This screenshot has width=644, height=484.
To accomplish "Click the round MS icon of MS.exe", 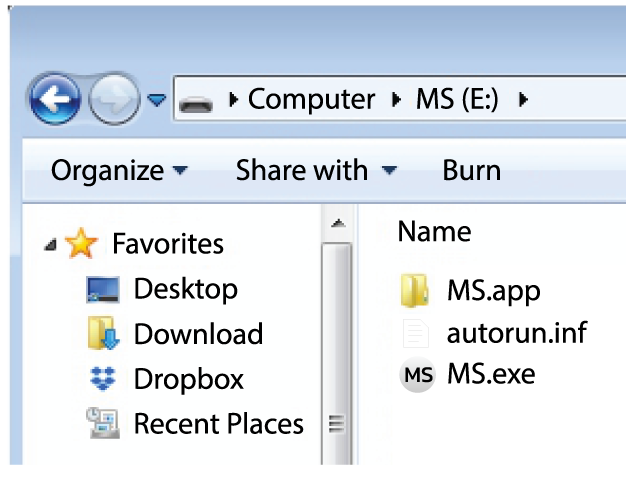I will point(417,374).
